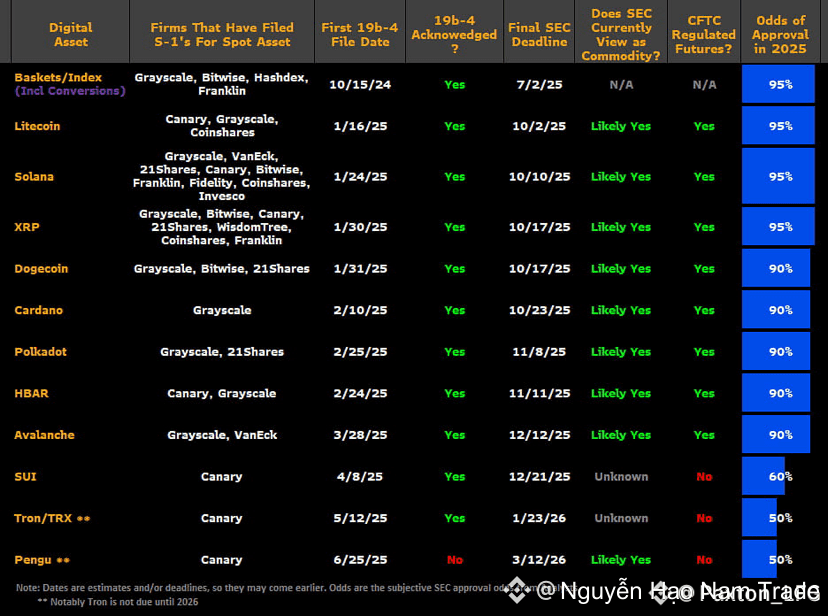
Task: Click the "12/21/25" final SEC deadline
Action: pyautogui.click(x=539, y=477)
